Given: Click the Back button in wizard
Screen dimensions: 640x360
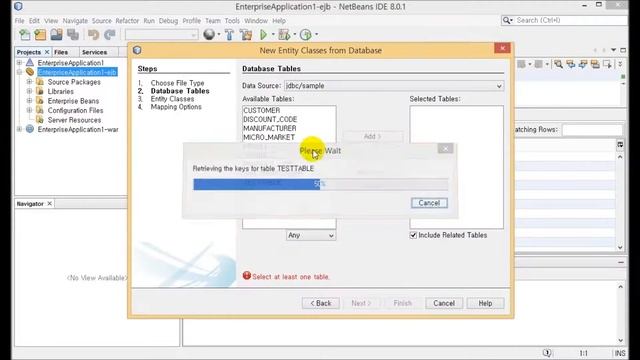Looking at the screenshot, I should coord(321,303).
